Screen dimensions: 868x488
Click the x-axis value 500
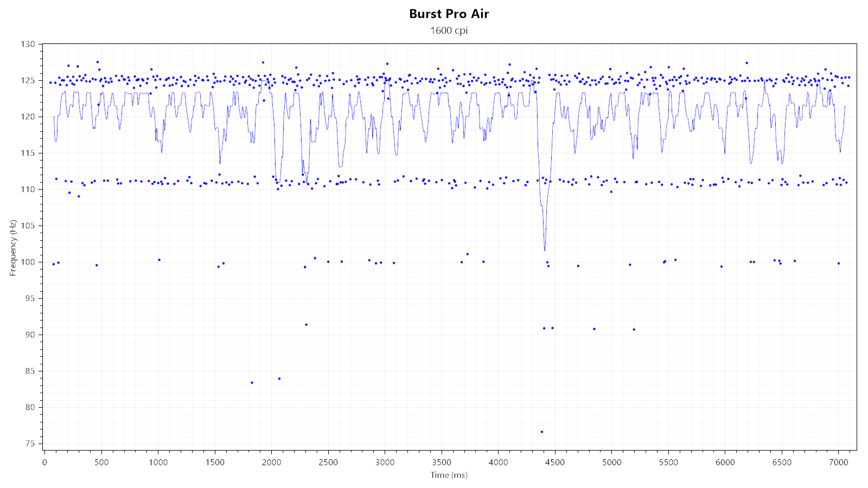101,462
